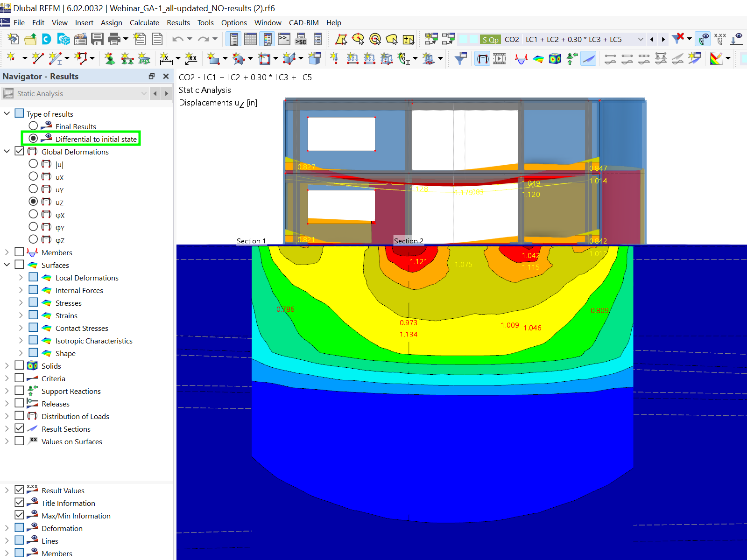
Task: Click the show deformation icon
Action: pyautogui.click(x=483, y=58)
